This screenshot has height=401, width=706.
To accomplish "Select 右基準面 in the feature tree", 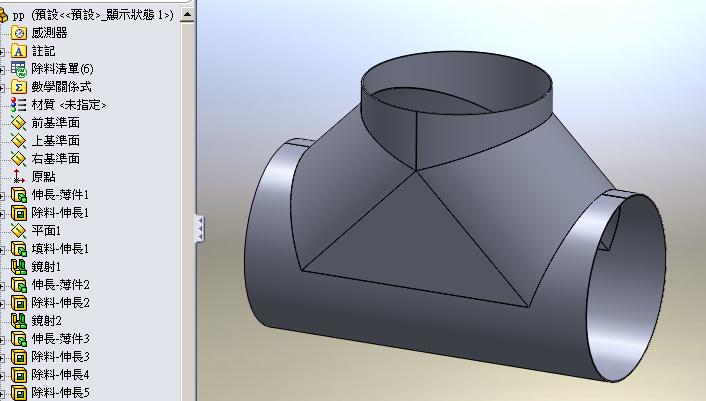I will tap(55, 159).
